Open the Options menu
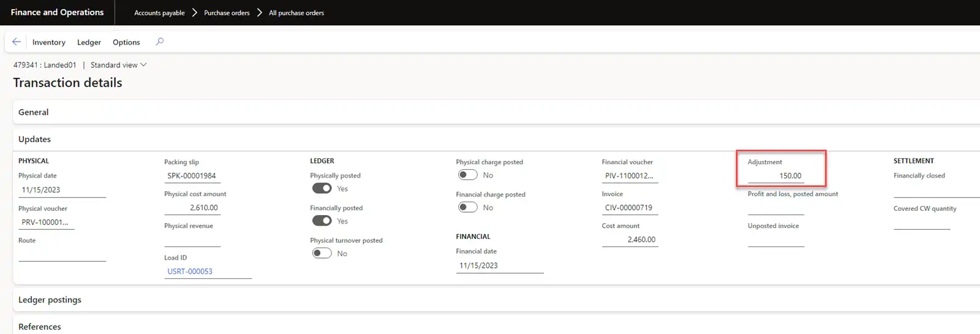The height and width of the screenshot is (334, 980). click(126, 42)
